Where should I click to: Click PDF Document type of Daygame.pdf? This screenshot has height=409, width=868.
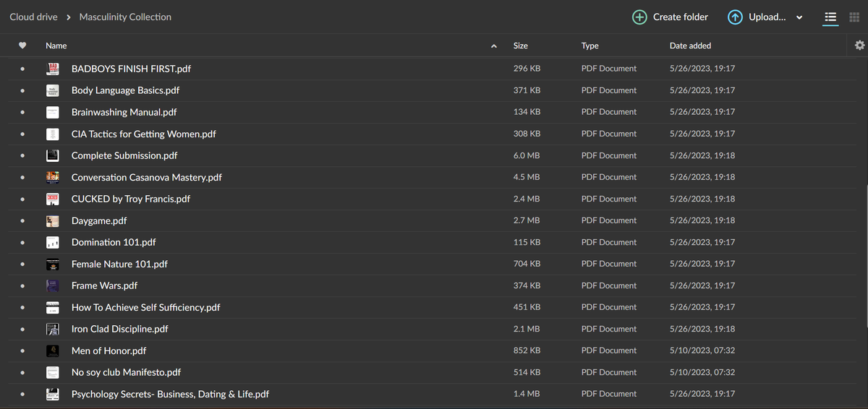click(x=608, y=220)
